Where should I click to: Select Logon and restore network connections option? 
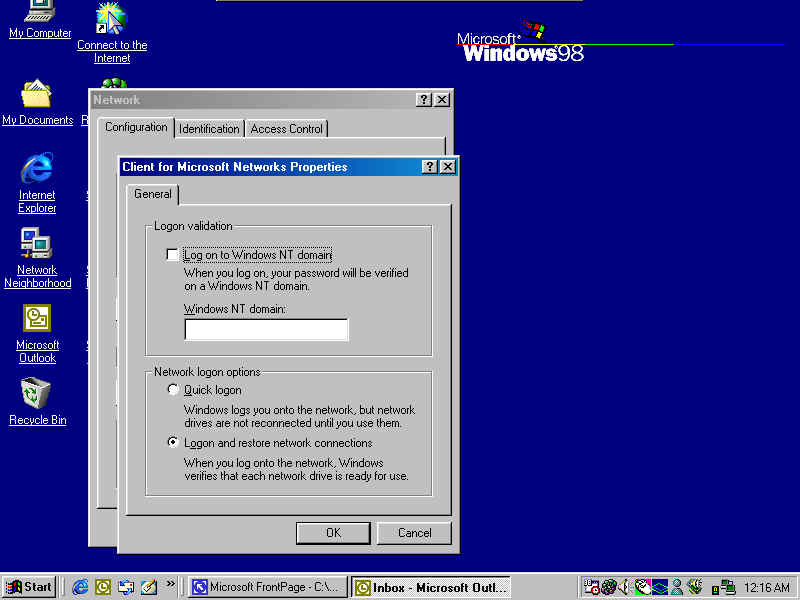point(173,443)
